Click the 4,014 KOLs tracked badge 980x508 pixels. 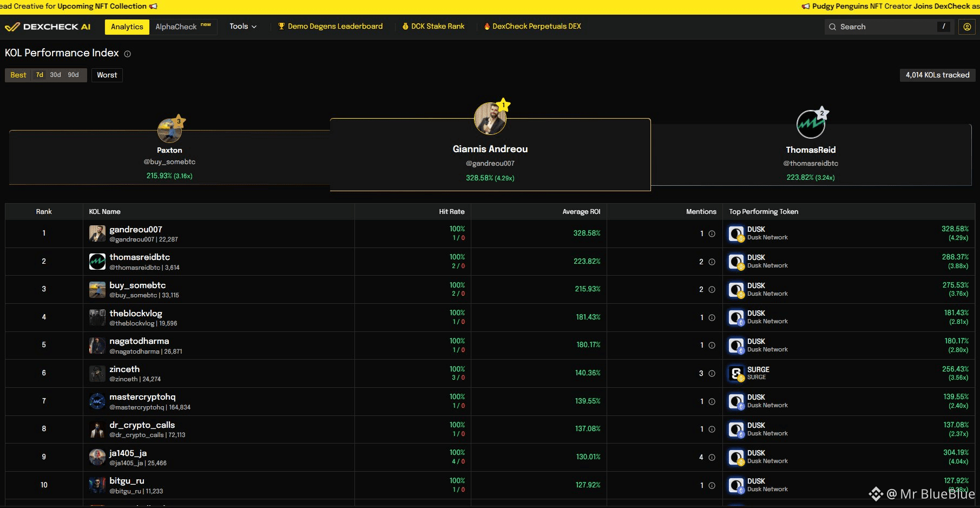[938, 75]
